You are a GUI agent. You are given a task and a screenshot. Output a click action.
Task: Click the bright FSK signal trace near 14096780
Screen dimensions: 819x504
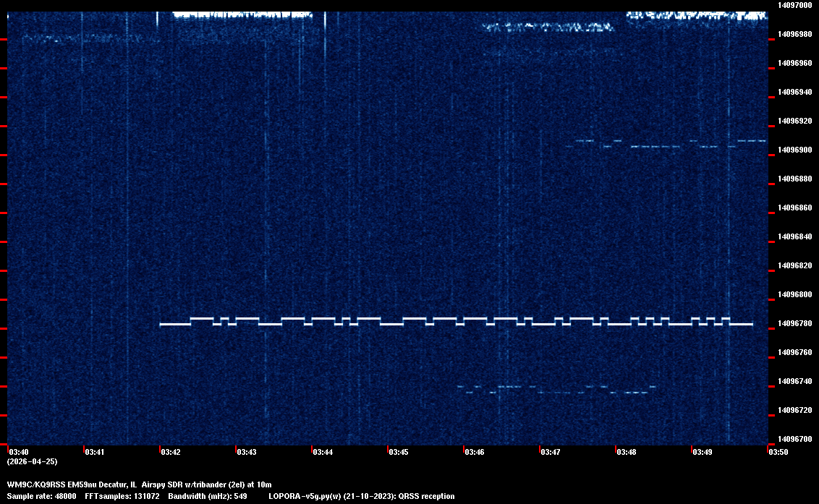456,321
